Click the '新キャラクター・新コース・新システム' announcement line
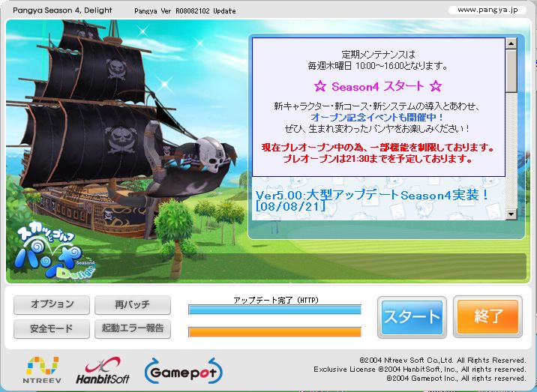This screenshot has height=392, width=537. pos(377,106)
